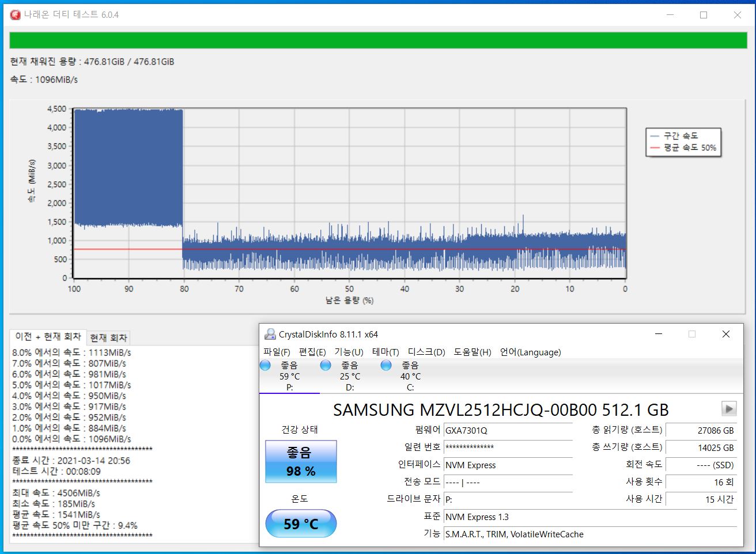756x554 pixels.
Task: Click the 최소 속도 185MiB/s line
Action: [54, 504]
